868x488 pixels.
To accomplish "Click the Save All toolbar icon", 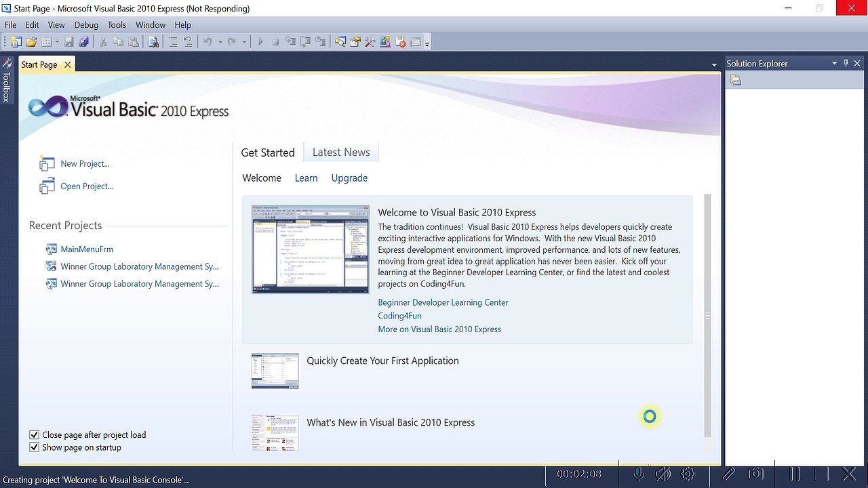I will coord(83,42).
